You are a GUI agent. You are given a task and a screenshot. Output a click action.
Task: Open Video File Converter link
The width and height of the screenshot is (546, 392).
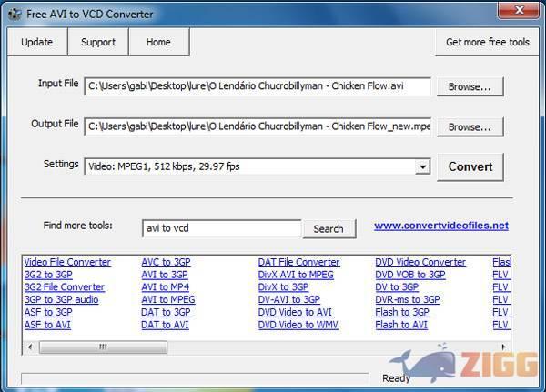[x=67, y=262]
